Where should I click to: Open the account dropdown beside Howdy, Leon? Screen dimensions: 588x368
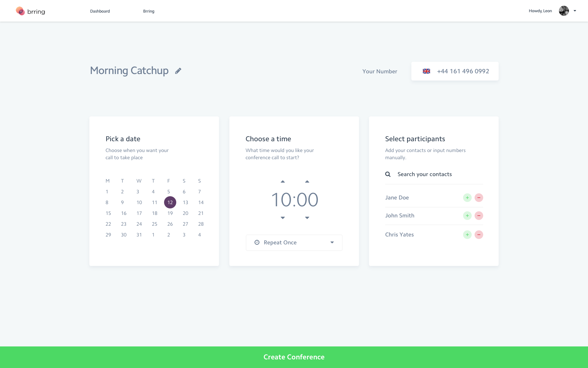pyautogui.click(x=575, y=11)
